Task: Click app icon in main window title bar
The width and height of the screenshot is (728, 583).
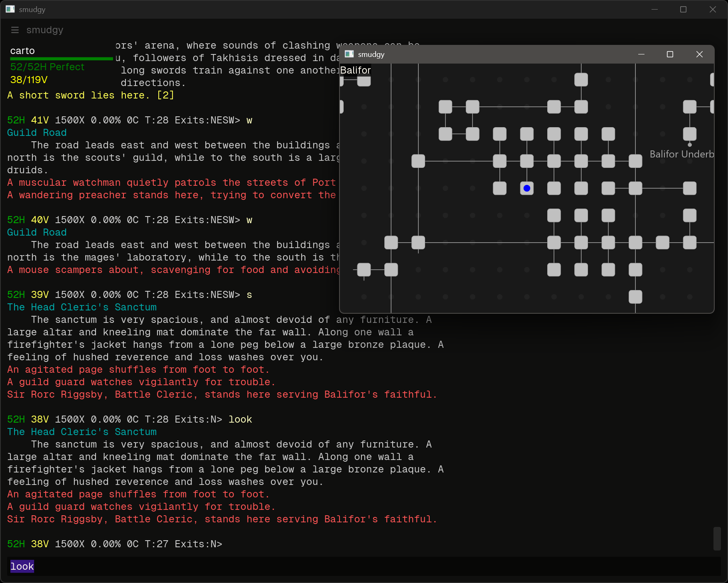Action: click(x=10, y=9)
